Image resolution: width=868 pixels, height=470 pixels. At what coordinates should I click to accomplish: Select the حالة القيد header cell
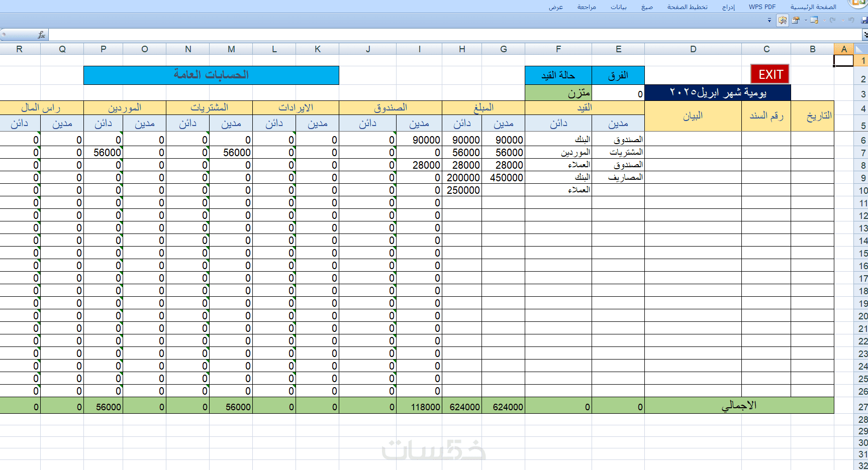[x=558, y=75]
